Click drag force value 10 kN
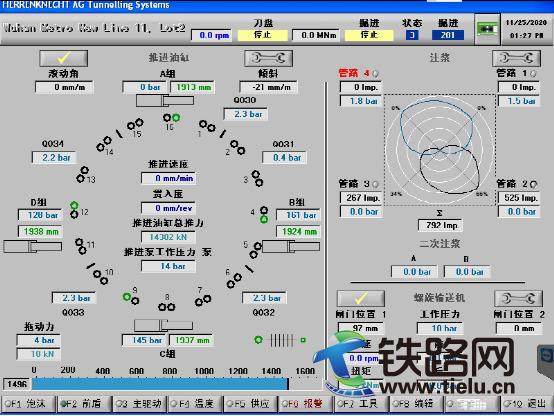Viewport: 554px width, 416px height. click(39, 354)
